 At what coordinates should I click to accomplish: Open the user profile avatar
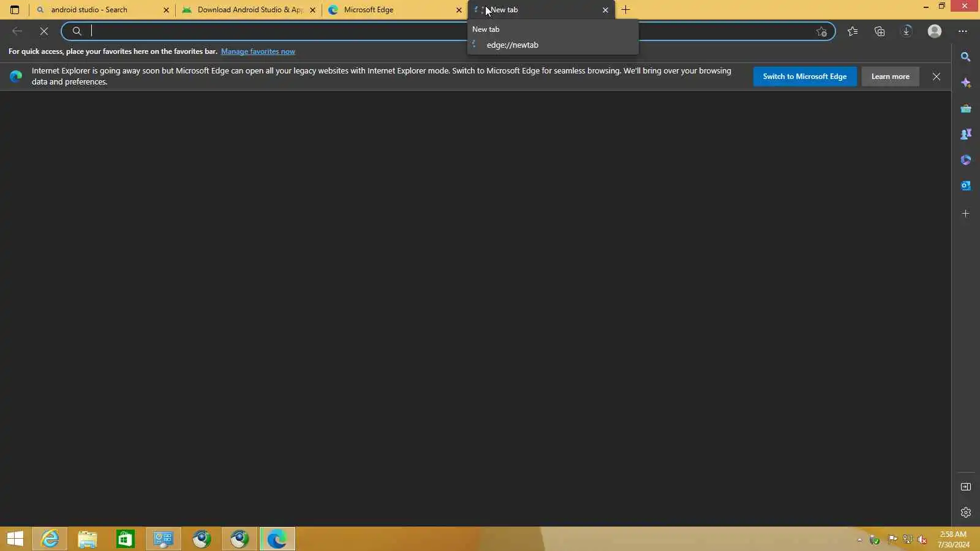click(x=935, y=31)
